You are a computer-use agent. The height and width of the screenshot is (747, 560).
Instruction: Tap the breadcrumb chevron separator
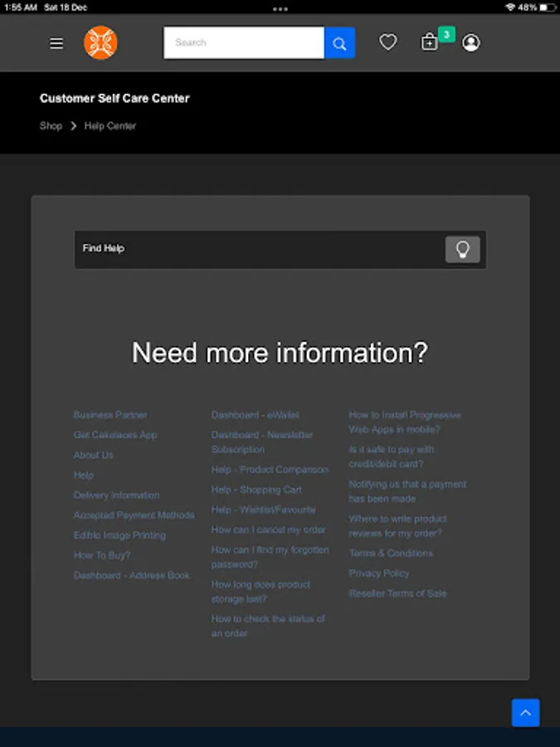[73, 126]
